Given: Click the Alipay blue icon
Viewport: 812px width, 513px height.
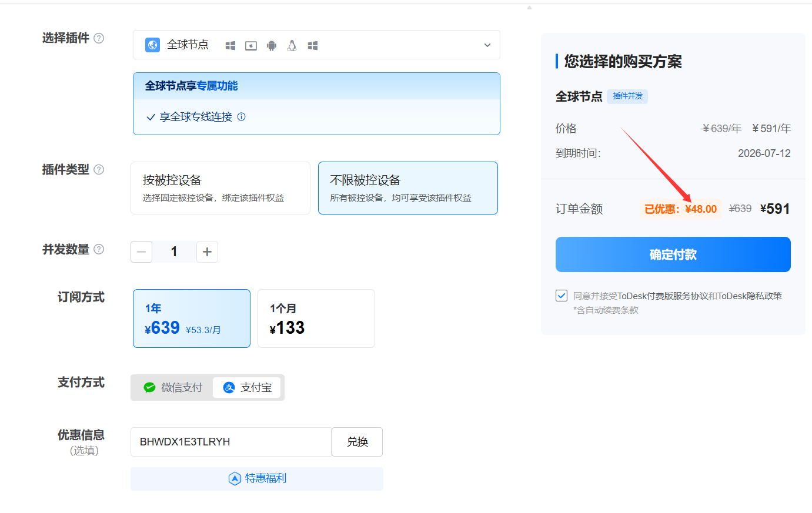Looking at the screenshot, I should [x=229, y=387].
